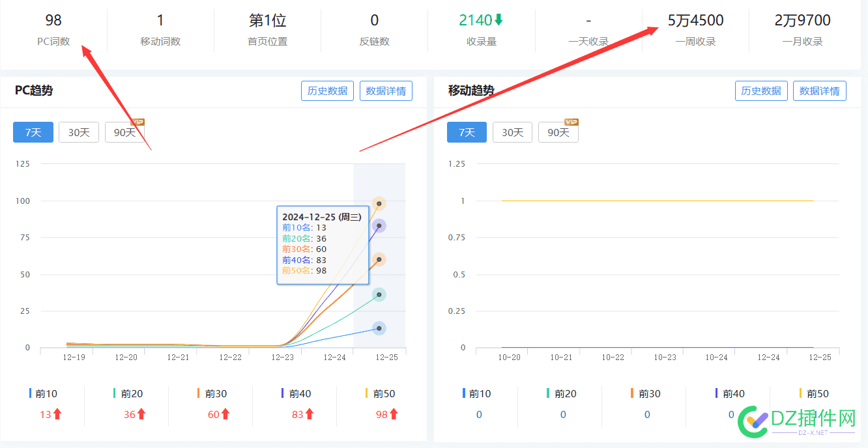The height and width of the screenshot is (448, 868).
Task: Open PC trend 数据详情 button
Action: tap(386, 91)
